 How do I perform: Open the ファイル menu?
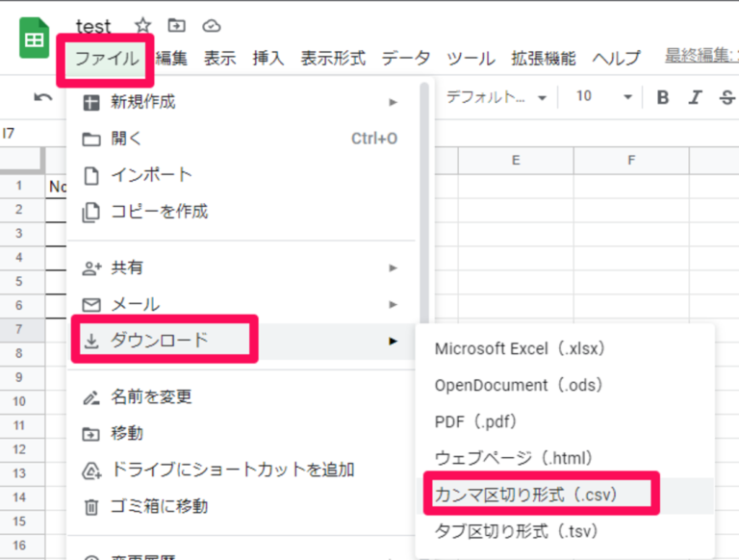point(107,58)
